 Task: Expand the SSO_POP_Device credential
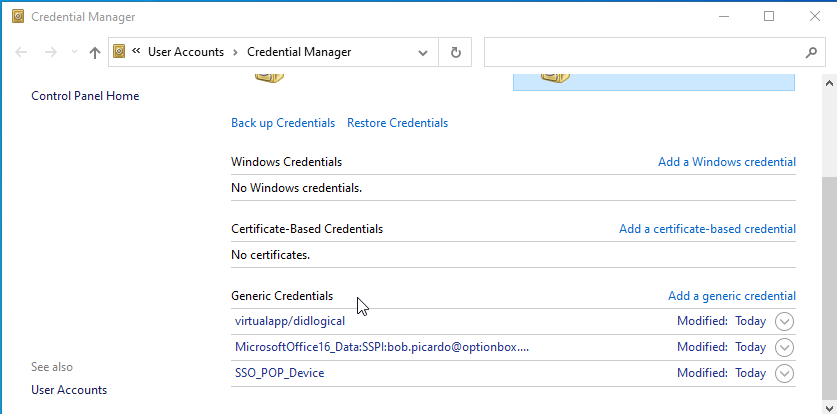(784, 373)
